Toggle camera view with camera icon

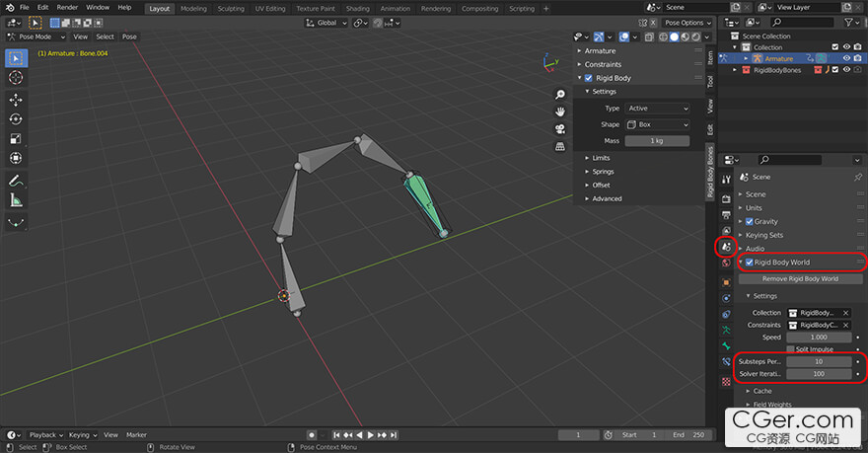[560, 129]
